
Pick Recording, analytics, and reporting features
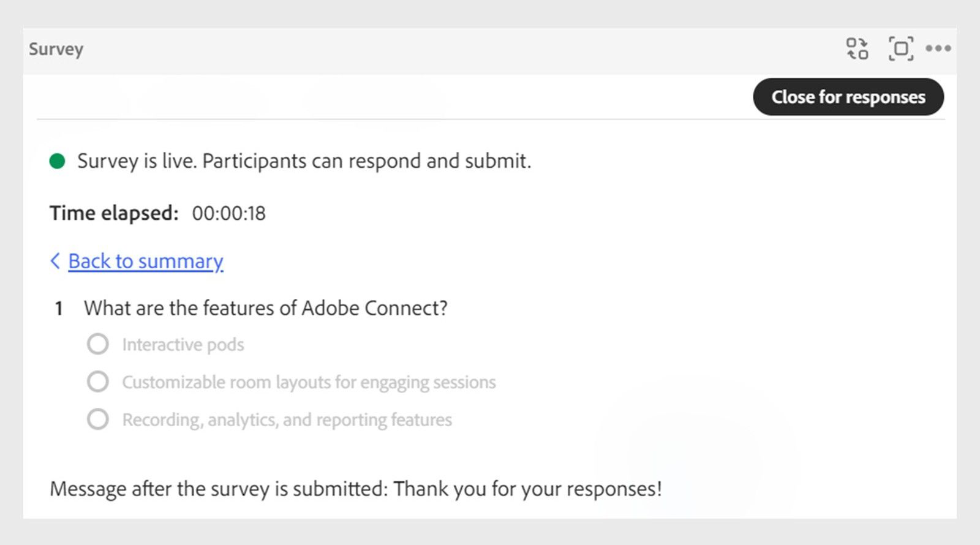[98, 419]
